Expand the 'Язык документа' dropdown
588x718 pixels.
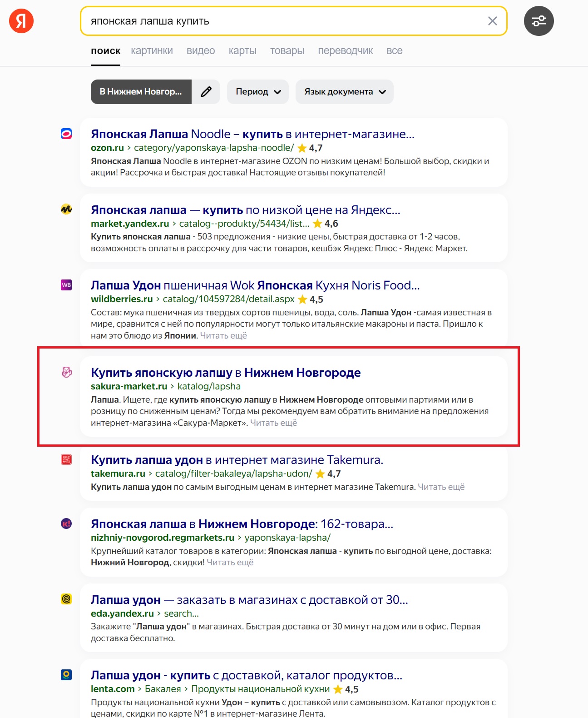(x=345, y=92)
